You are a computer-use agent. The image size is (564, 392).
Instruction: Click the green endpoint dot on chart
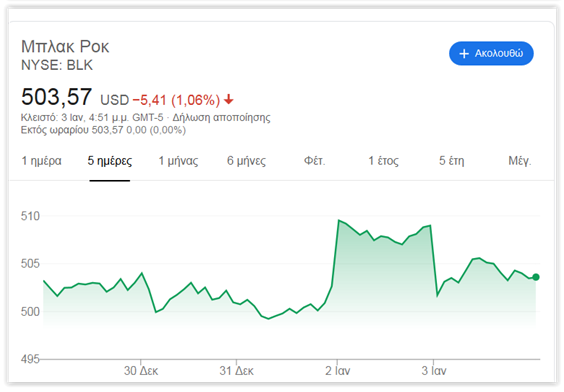(536, 277)
